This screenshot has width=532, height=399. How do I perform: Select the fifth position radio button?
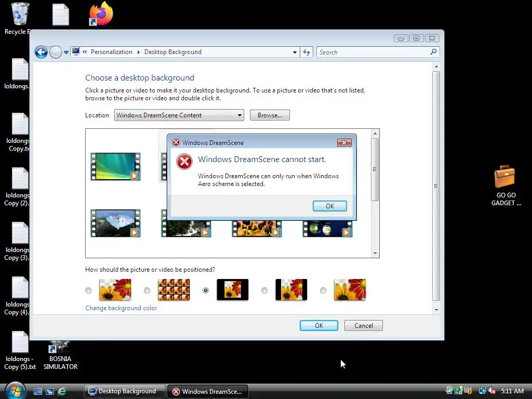coord(323,290)
